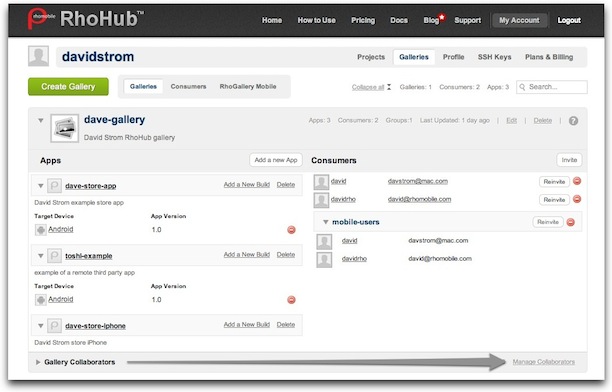Go to Home in top navigation
The image size is (612, 392).
(x=272, y=20)
